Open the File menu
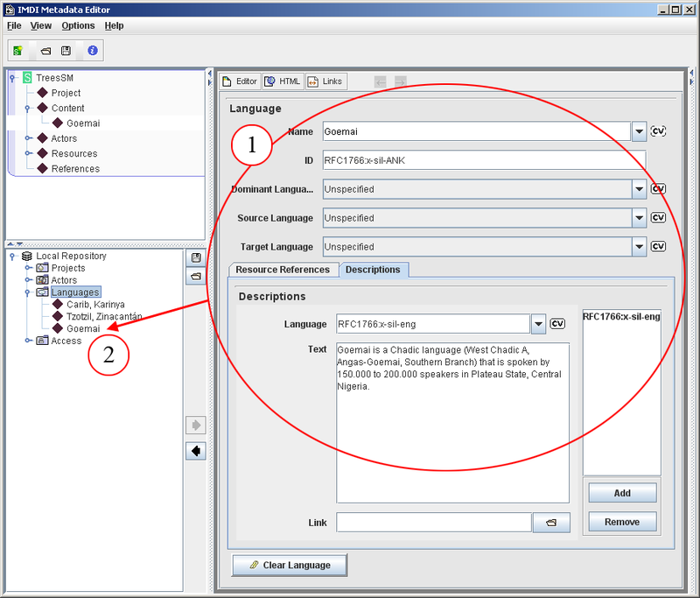The image size is (700, 598). [x=14, y=25]
